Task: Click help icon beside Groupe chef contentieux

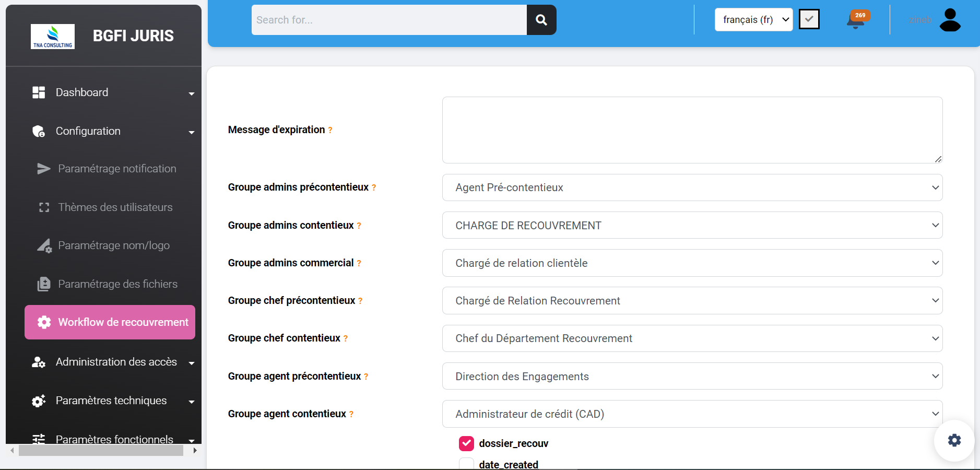Action: 346,339
